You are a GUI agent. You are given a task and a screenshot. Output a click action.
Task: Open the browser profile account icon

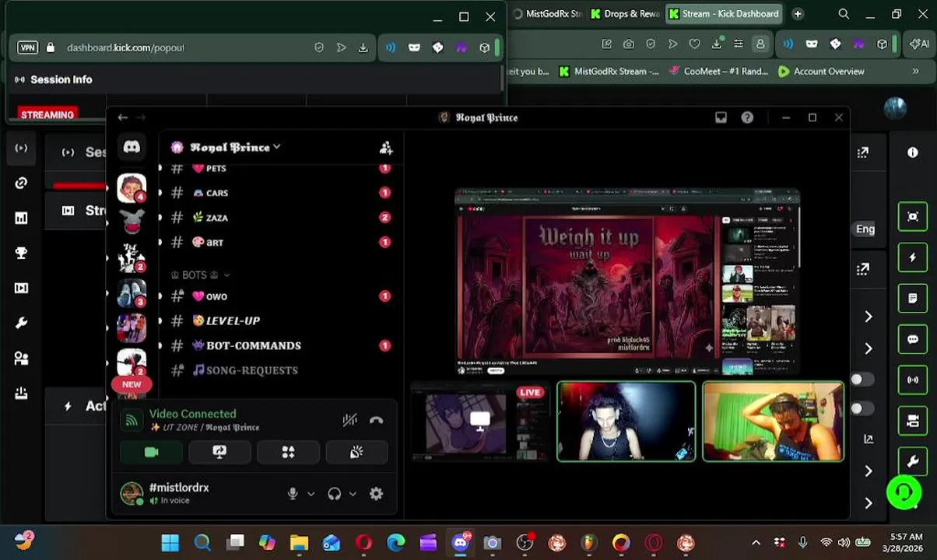[x=760, y=44]
